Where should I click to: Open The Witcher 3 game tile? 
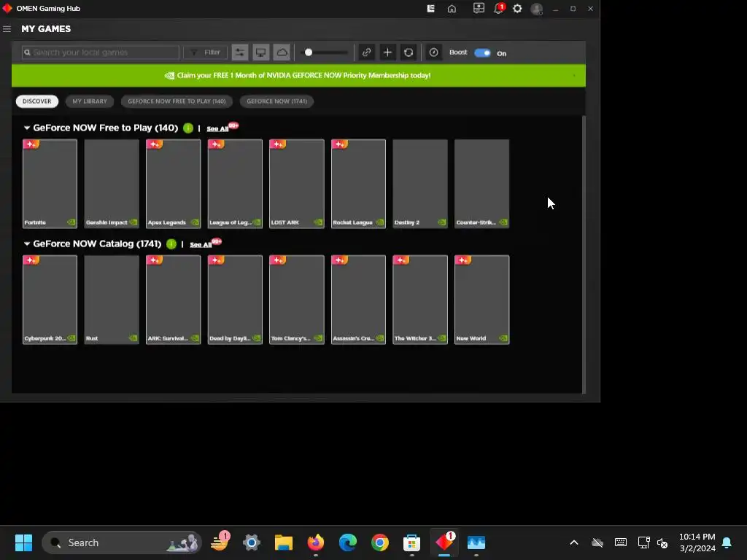point(420,300)
